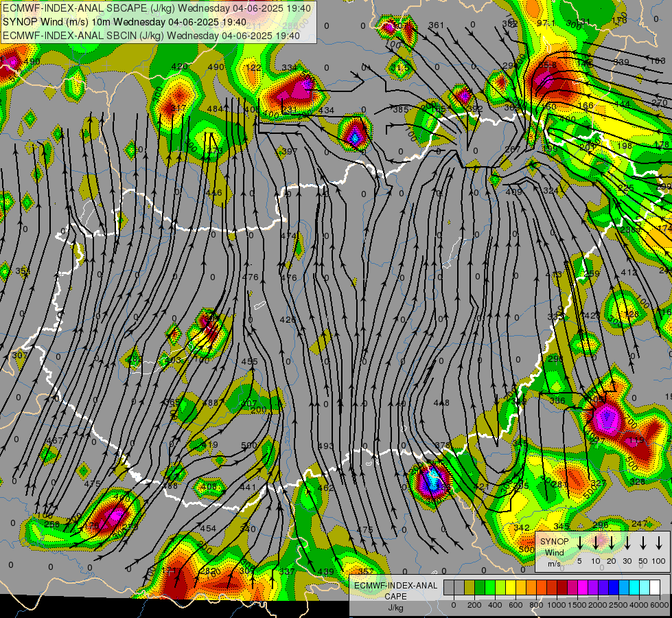
Task: Click the map value '247'
Action: (x=640, y=523)
